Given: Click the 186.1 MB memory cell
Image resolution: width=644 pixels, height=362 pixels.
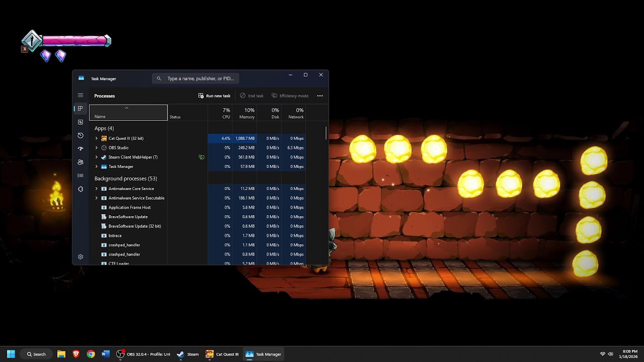Looking at the screenshot, I should (245, 198).
